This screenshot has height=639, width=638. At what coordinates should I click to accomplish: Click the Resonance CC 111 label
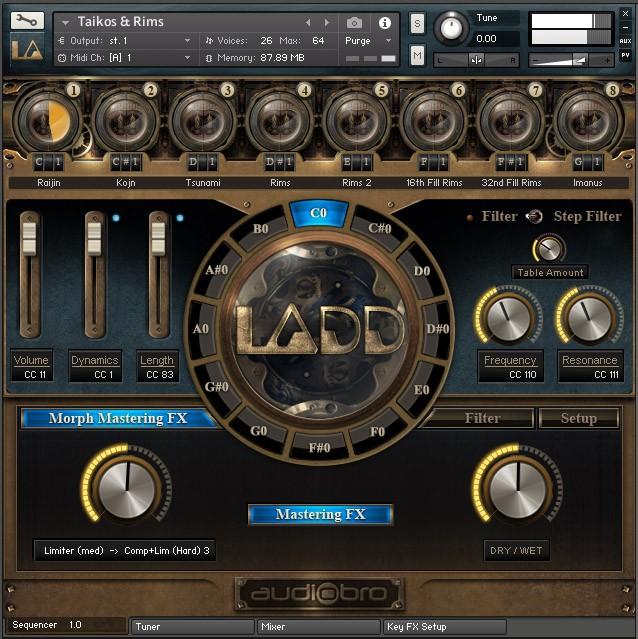click(590, 366)
